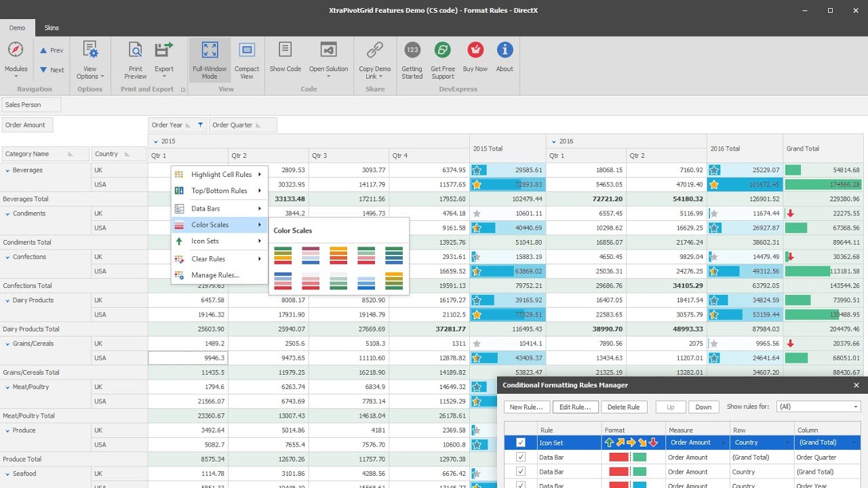Image resolution: width=868 pixels, height=488 pixels.
Task: Click the Edit Rule... button
Action: coord(576,407)
